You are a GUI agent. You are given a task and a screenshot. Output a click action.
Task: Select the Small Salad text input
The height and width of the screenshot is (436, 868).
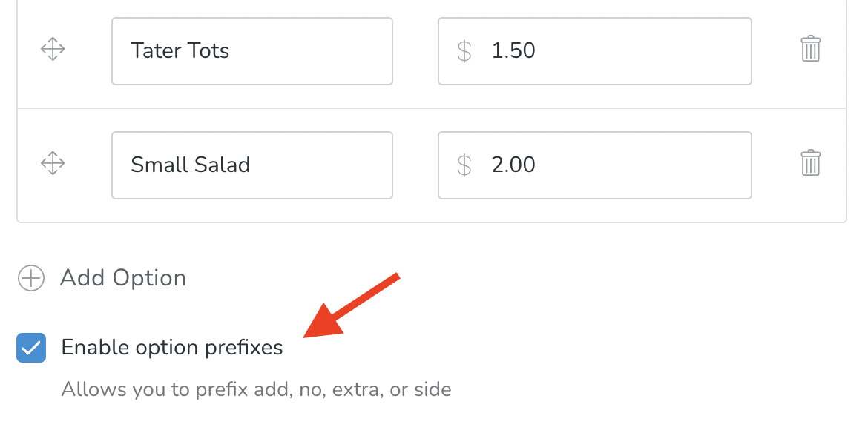tap(251, 165)
